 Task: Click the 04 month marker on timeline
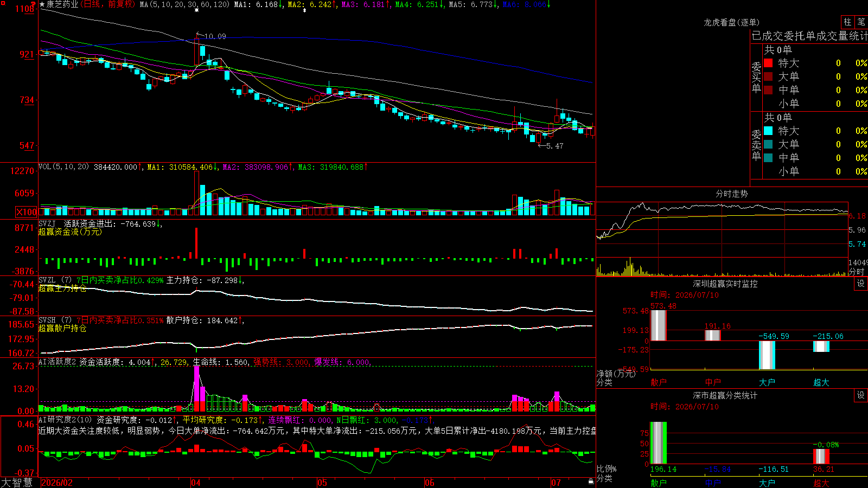pos(195,483)
